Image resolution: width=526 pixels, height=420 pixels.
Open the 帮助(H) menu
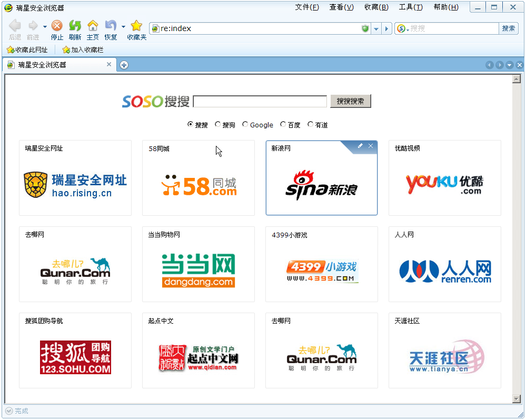coord(446,7)
